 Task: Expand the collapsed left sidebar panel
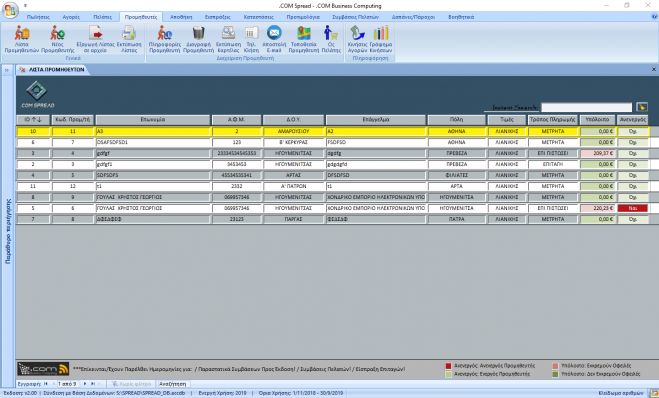[7, 70]
